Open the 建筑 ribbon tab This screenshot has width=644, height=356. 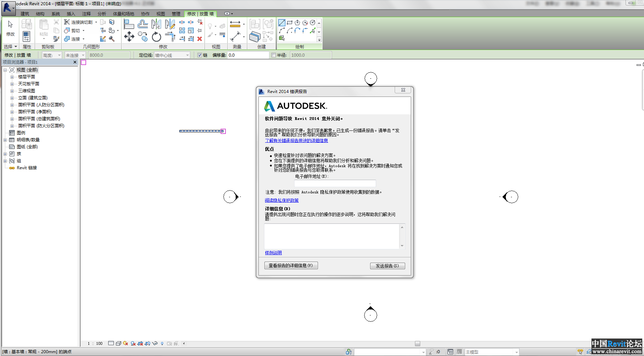[x=25, y=14]
